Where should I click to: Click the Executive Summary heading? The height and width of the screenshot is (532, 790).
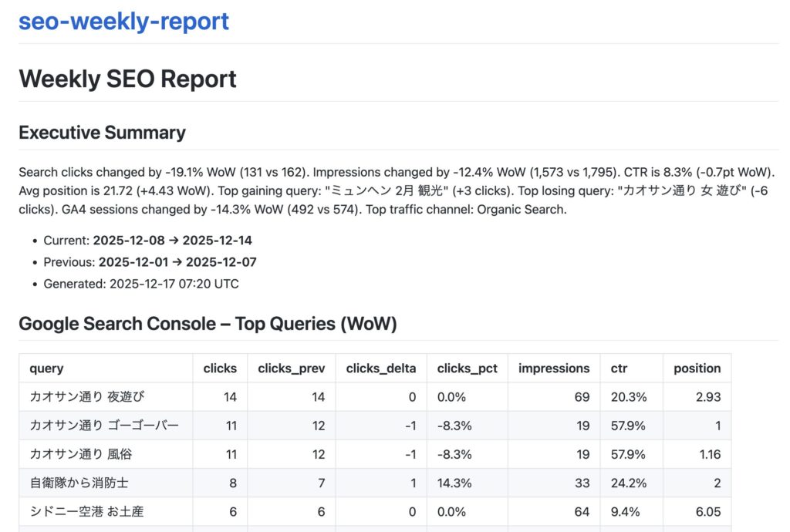[102, 132]
